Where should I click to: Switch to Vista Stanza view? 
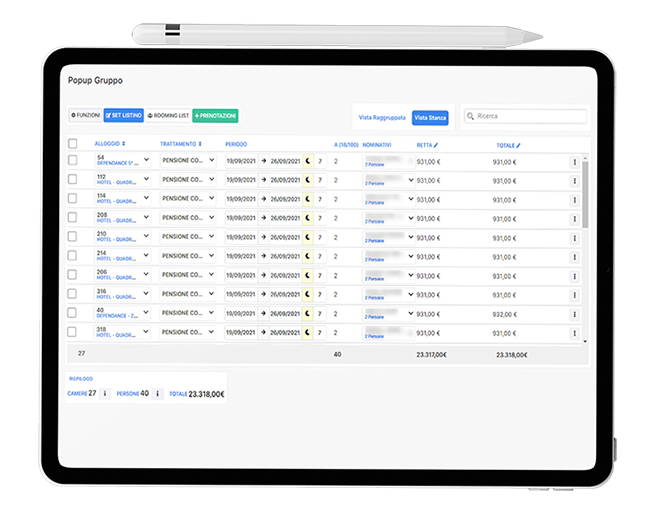pyautogui.click(x=430, y=118)
